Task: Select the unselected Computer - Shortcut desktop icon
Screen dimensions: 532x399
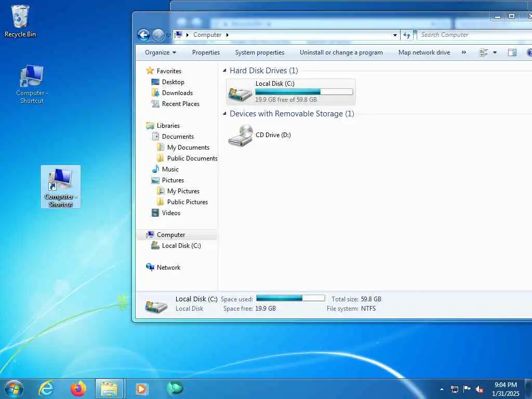Action: [x=32, y=85]
